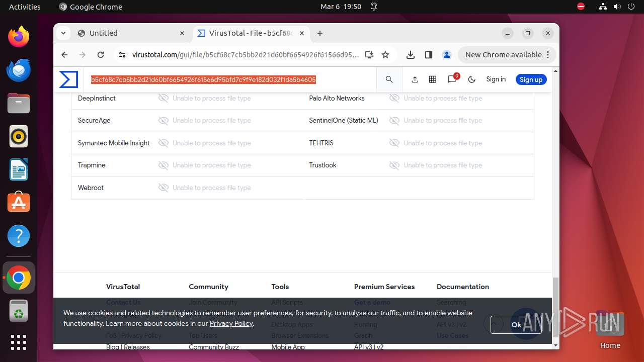Open the apps grid icon in VirusTotal header
Screen dimensions: 644x362
(x=433, y=79)
